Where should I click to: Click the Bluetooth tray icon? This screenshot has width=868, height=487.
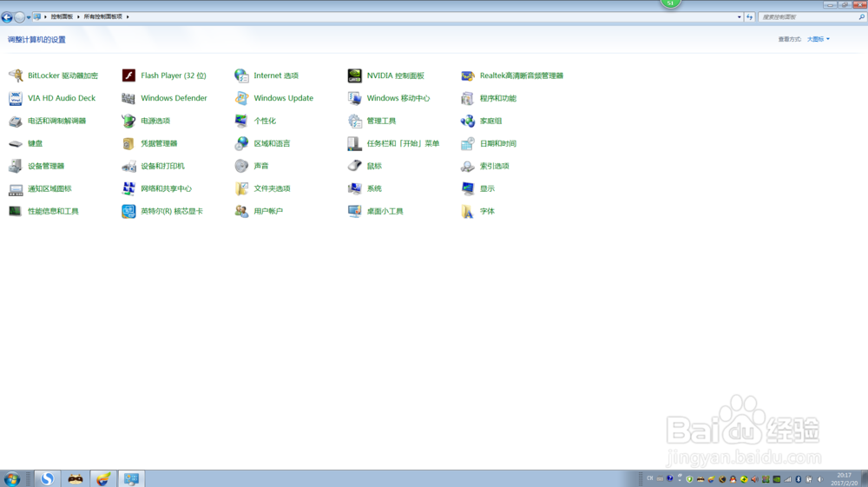(799, 479)
